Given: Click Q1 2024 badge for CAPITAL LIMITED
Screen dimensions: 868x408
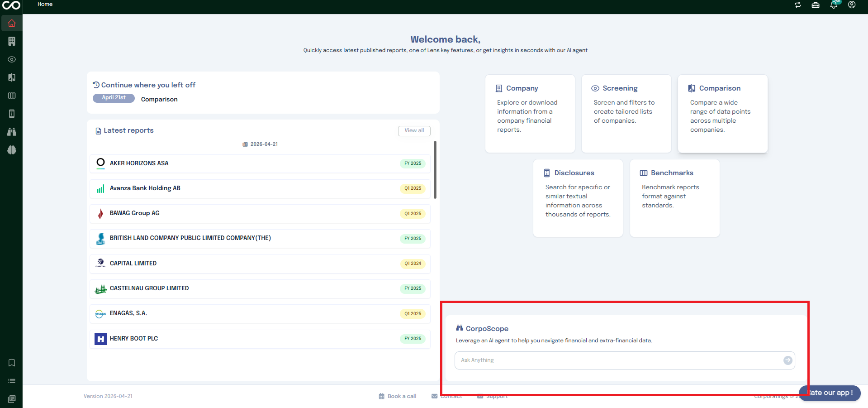Looking at the screenshot, I should 413,264.
